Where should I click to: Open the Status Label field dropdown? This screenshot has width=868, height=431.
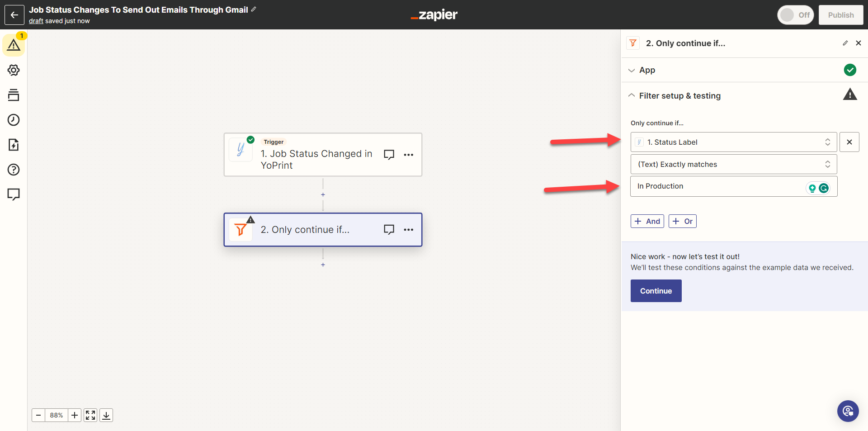click(x=733, y=142)
